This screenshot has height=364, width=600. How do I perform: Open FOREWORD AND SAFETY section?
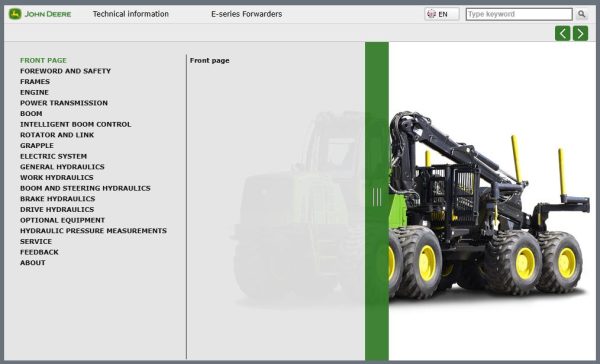(65, 71)
